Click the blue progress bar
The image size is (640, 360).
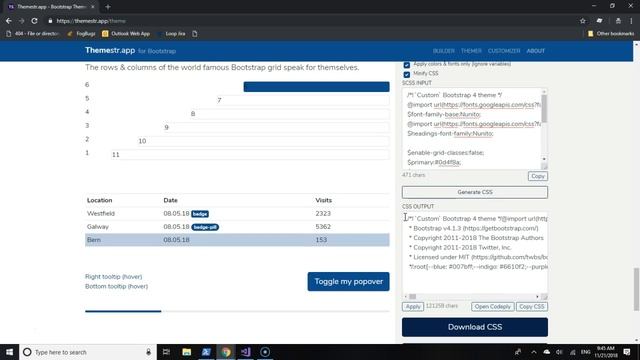[x=123, y=311]
